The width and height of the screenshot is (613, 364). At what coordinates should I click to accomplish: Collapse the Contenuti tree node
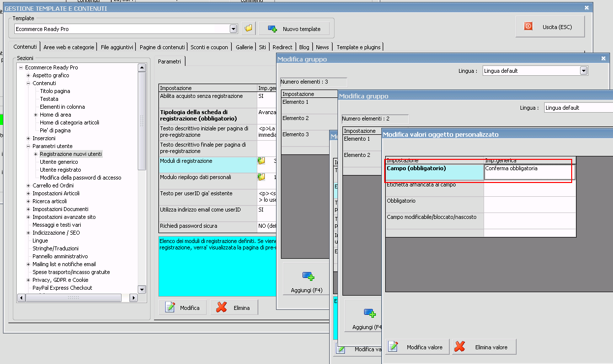(29, 83)
